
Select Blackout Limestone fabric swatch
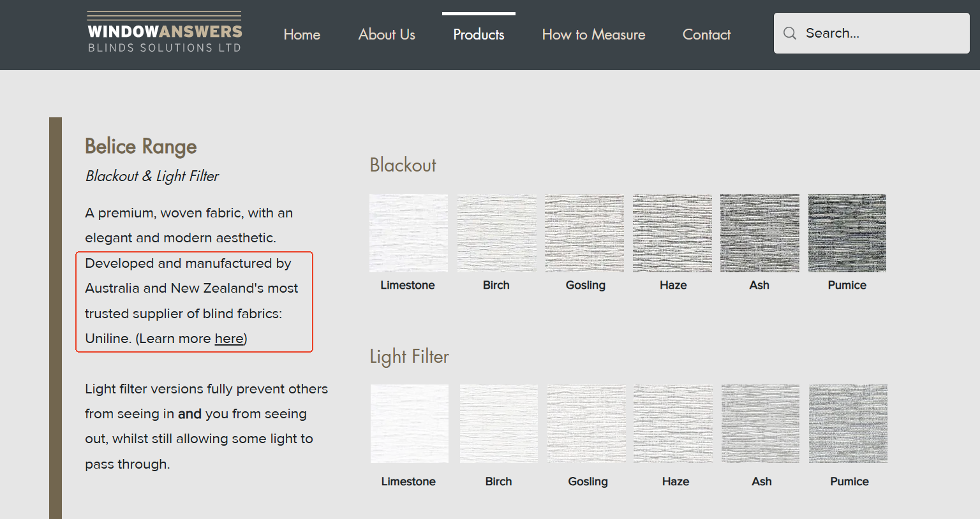click(x=408, y=233)
